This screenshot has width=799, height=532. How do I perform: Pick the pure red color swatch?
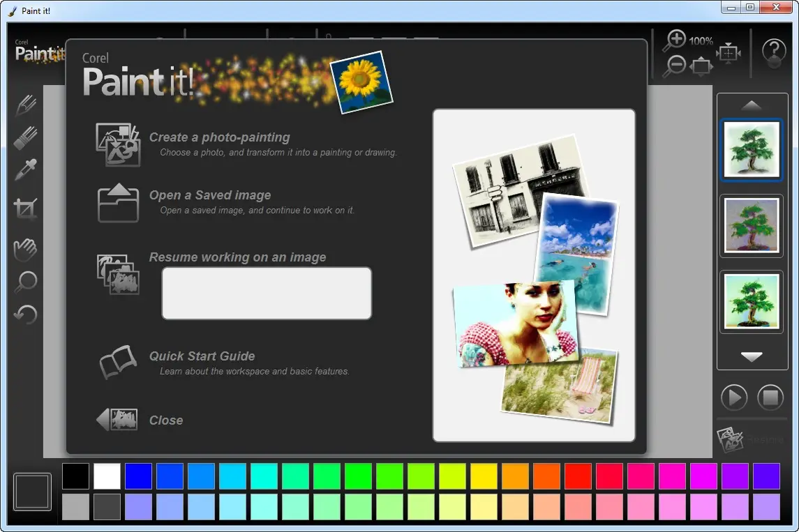pos(578,476)
